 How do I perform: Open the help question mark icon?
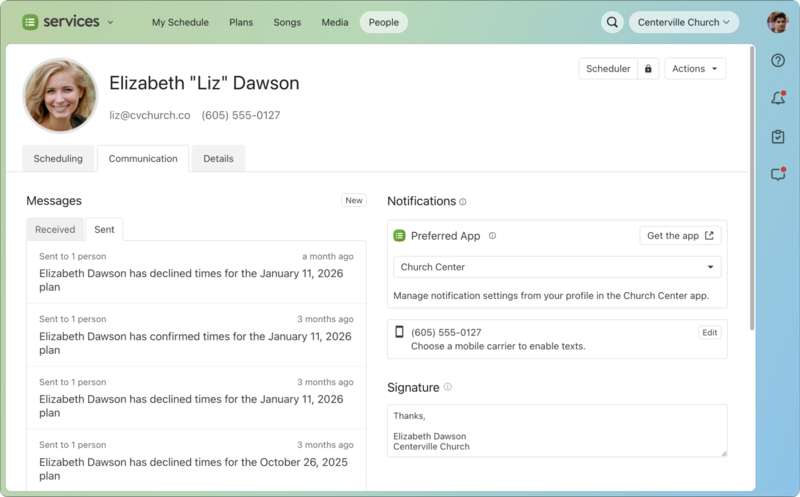click(x=778, y=61)
